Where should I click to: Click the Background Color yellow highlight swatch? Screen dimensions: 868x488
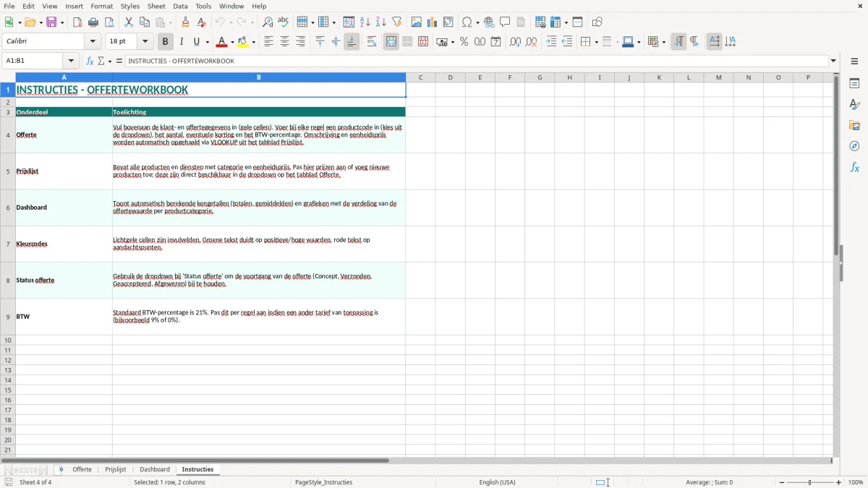[x=243, y=42]
